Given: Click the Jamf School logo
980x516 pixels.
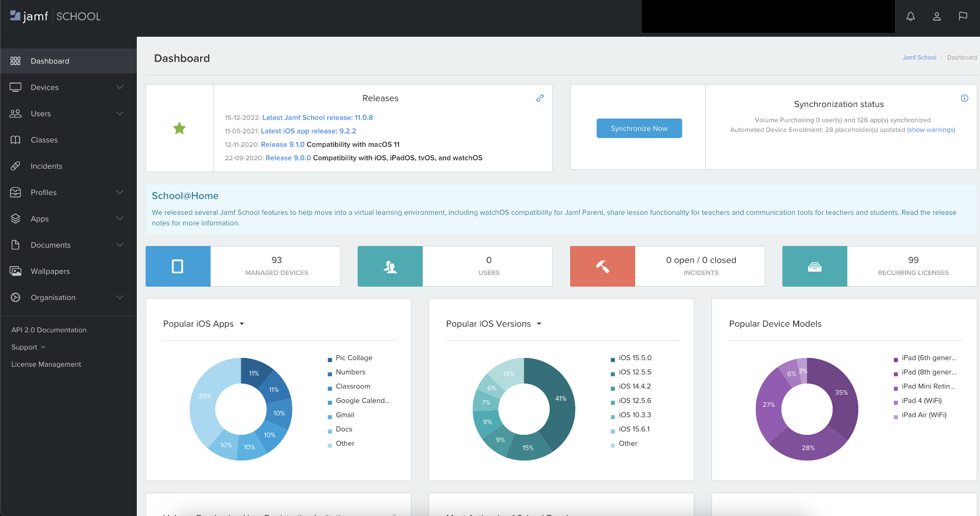Looking at the screenshot, I should point(55,16).
